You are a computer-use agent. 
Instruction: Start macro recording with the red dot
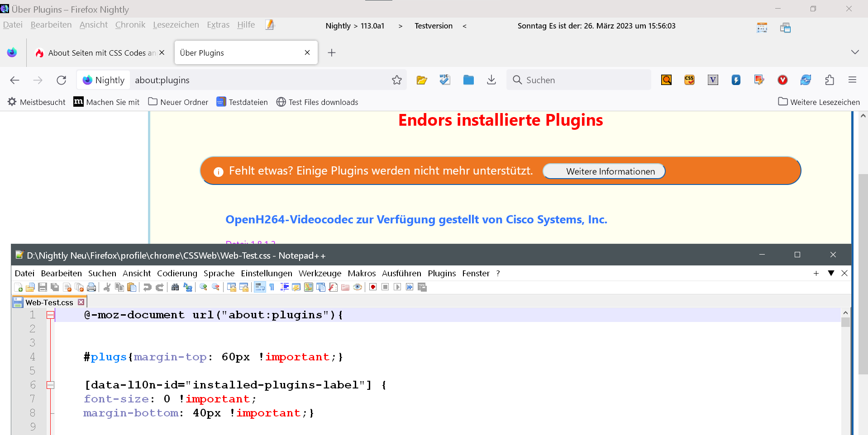pos(373,287)
